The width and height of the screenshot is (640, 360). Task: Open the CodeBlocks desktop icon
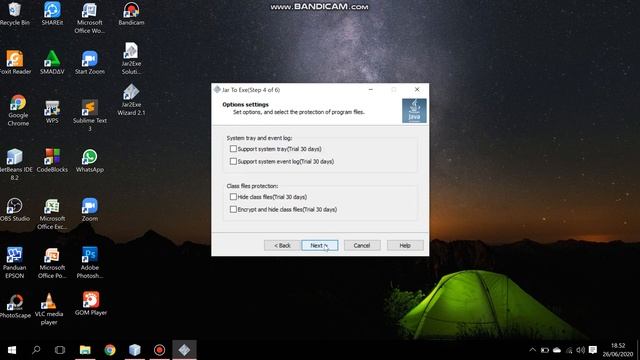tap(52, 160)
